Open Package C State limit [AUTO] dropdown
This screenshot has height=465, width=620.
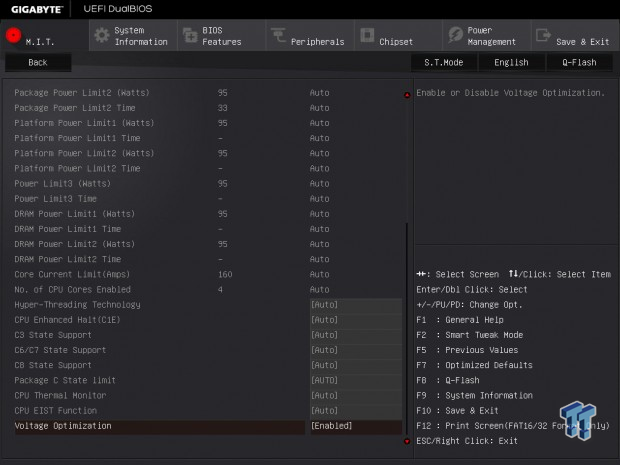356,380
